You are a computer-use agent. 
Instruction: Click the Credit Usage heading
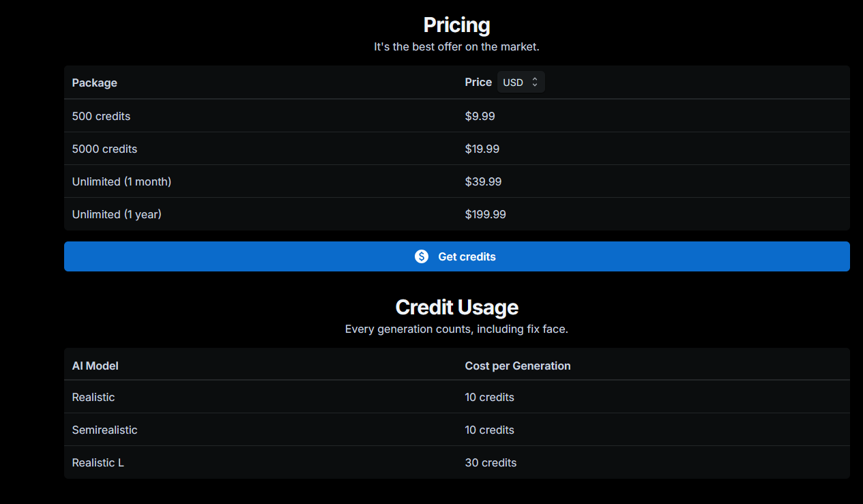[456, 307]
